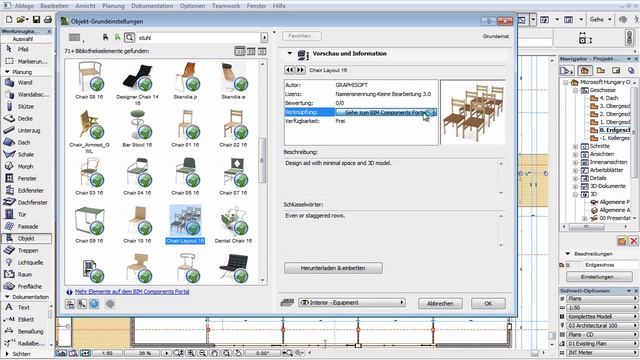Open the Bearbeiten menu

[x=54, y=6]
